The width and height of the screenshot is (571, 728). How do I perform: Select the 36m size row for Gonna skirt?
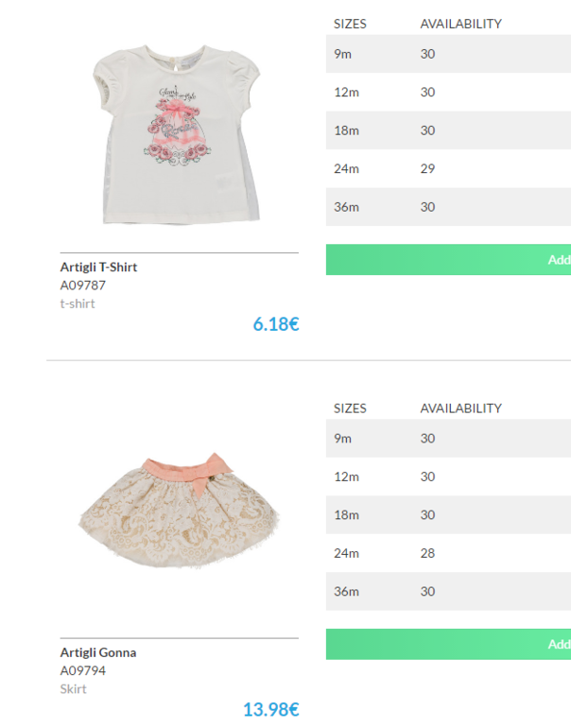pyautogui.click(x=448, y=592)
